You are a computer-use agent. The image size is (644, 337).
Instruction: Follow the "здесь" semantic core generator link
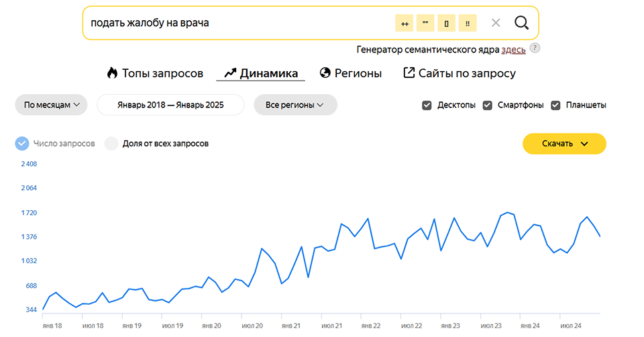(x=513, y=49)
